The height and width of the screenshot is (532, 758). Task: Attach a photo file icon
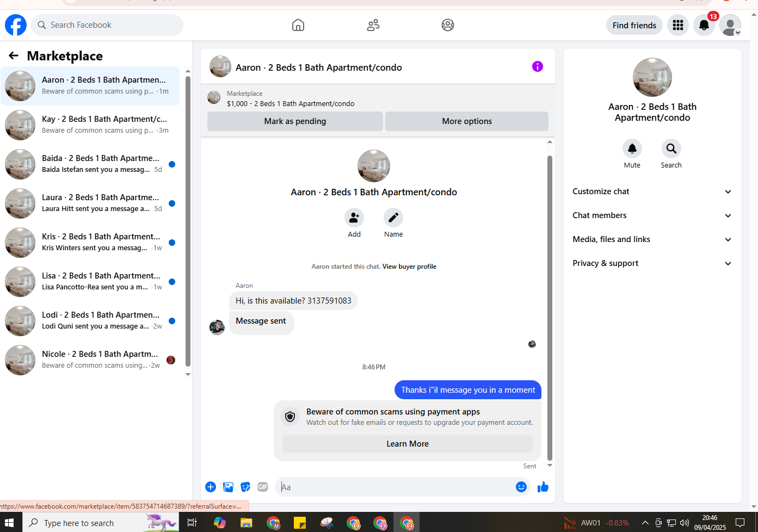[x=228, y=487]
